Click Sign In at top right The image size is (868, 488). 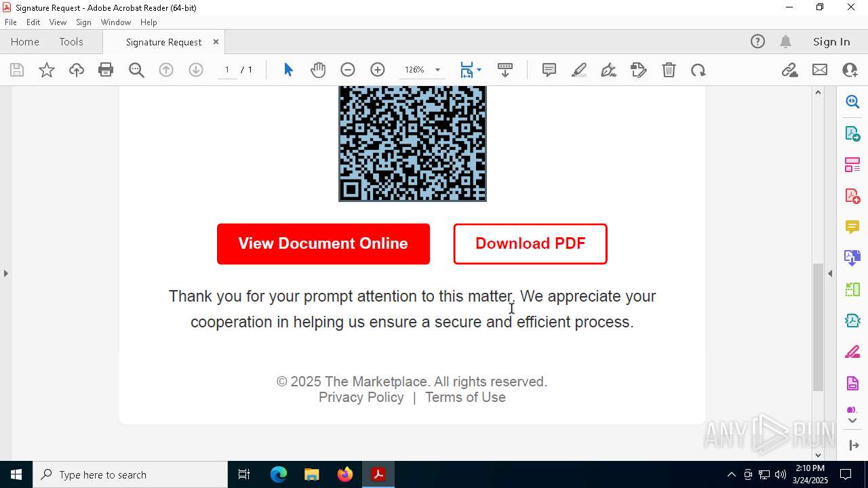pyautogui.click(x=831, y=41)
